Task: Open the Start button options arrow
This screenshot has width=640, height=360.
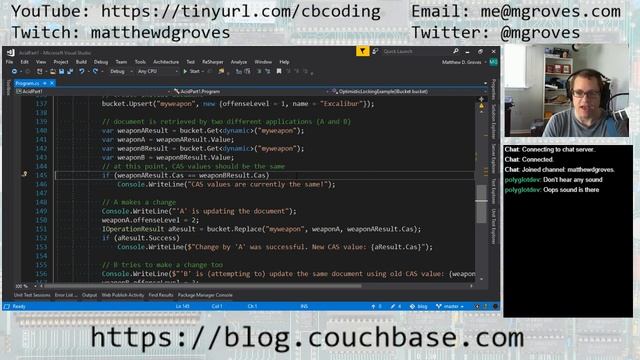Action: [203, 71]
